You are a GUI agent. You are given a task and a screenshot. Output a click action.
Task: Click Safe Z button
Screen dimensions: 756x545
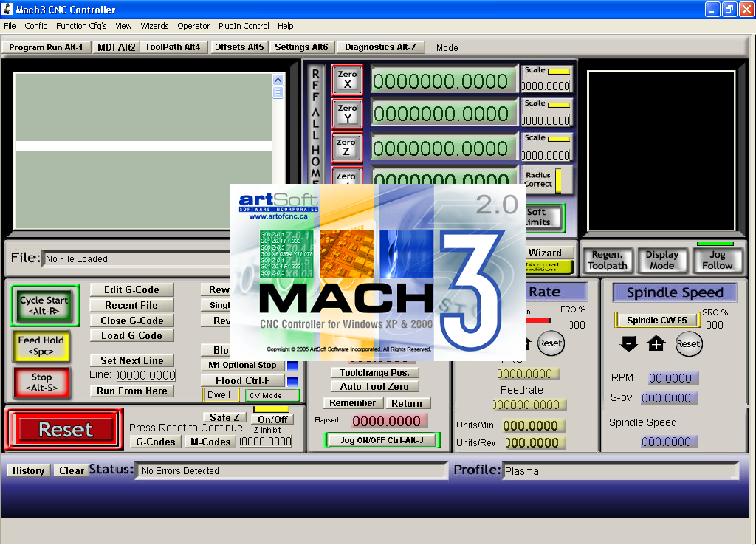click(x=224, y=417)
